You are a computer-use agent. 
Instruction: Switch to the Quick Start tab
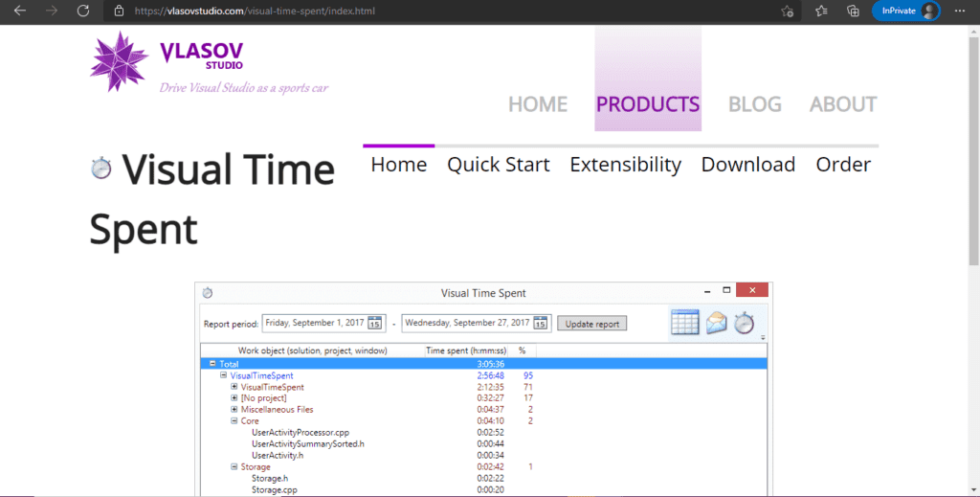[x=498, y=164]
